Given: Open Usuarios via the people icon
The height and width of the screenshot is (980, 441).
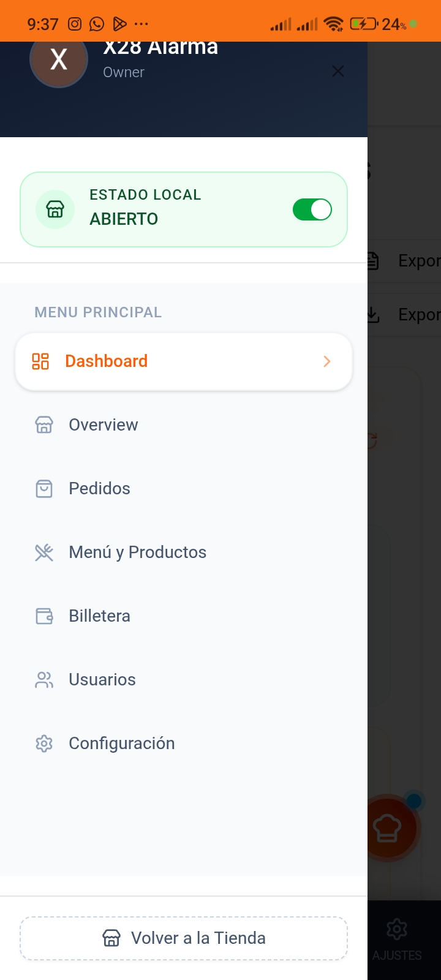Looking at the screenshot, I should (43, 679).
